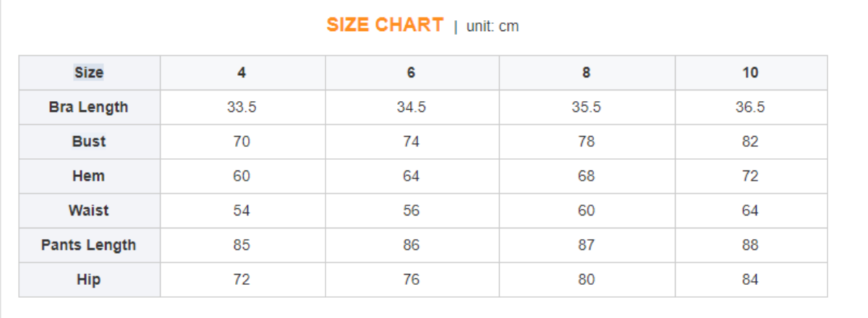Click the Pants Length value 85

[x=242, y=245]
